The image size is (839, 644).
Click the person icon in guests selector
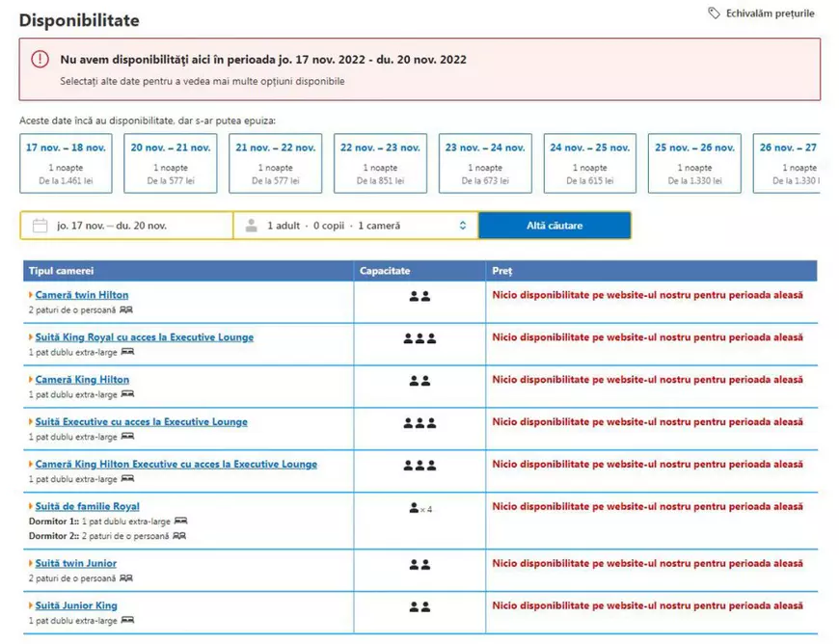pos(252,226)
